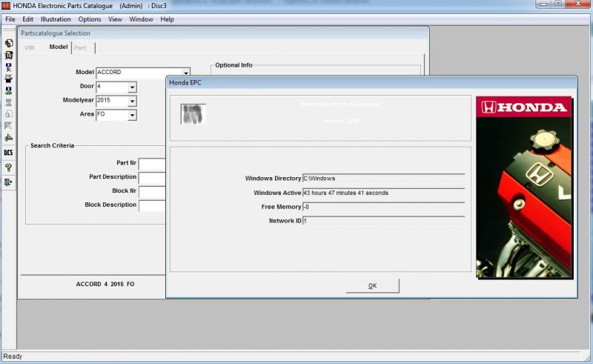Image resolution: width=593 pixels, height=364 pixels.
Task: Click the third left toolbar icon with blue square
Action: [8, 67]
